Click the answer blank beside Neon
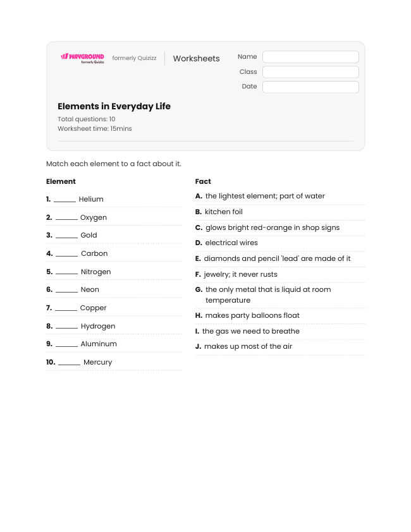Image resolution: width=411 pixels, height=532 pixels. coord(66,290)
